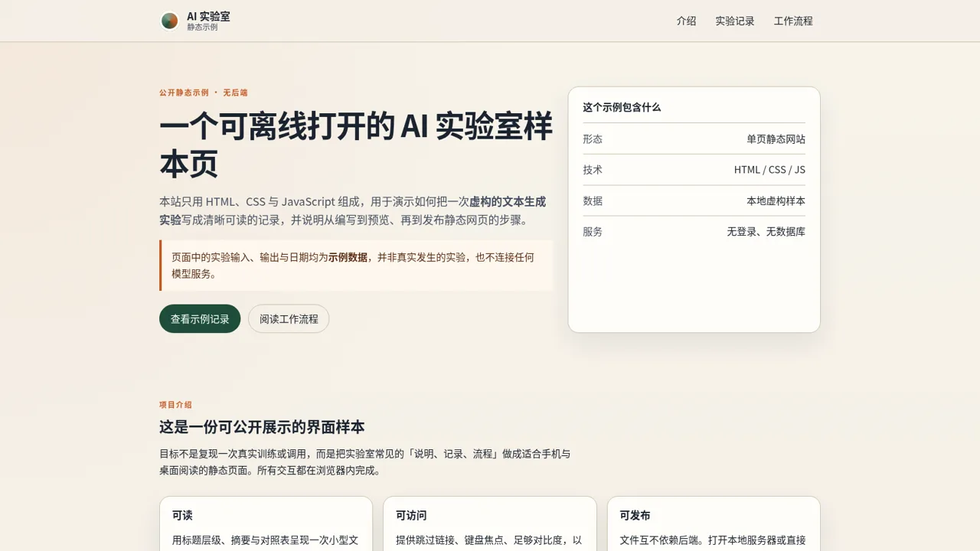Click the value 单页静态网站
980x551 pixels.
click(x=776, y=139)
